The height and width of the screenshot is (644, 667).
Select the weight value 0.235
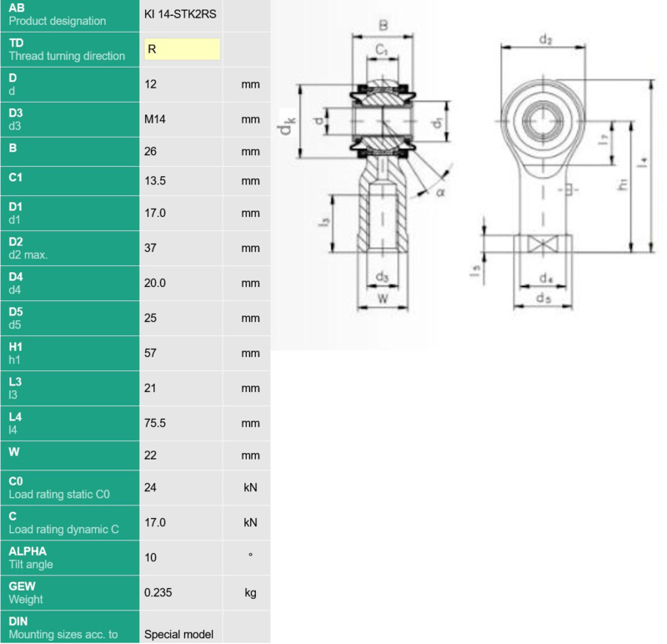158,592
